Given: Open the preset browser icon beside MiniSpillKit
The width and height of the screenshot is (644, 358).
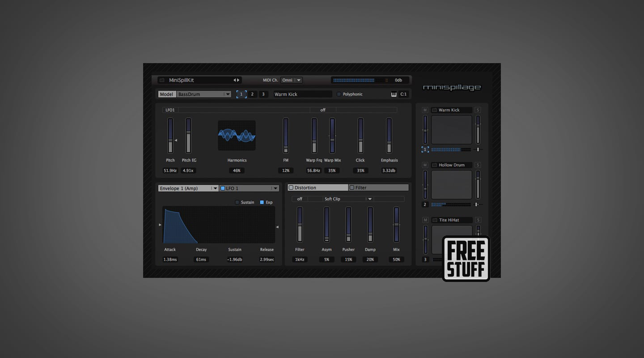Looking at the screenshot, I should click(x=162, y=81).
